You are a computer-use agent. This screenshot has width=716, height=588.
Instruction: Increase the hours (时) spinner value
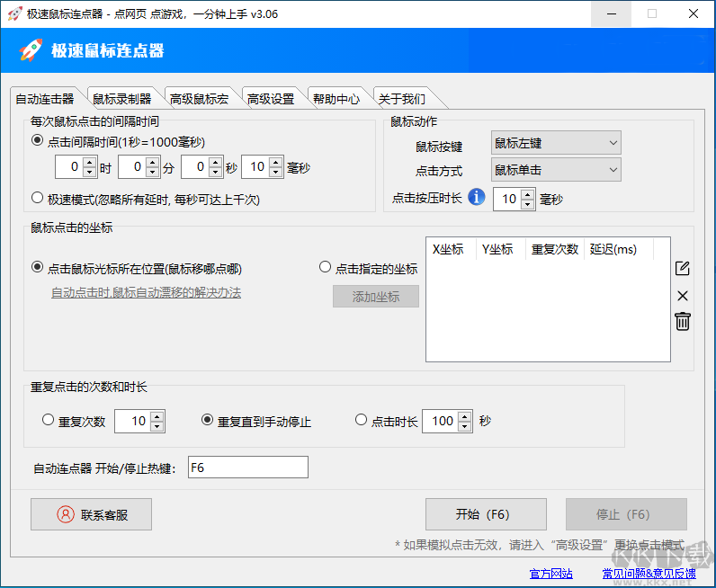[90, 162]
